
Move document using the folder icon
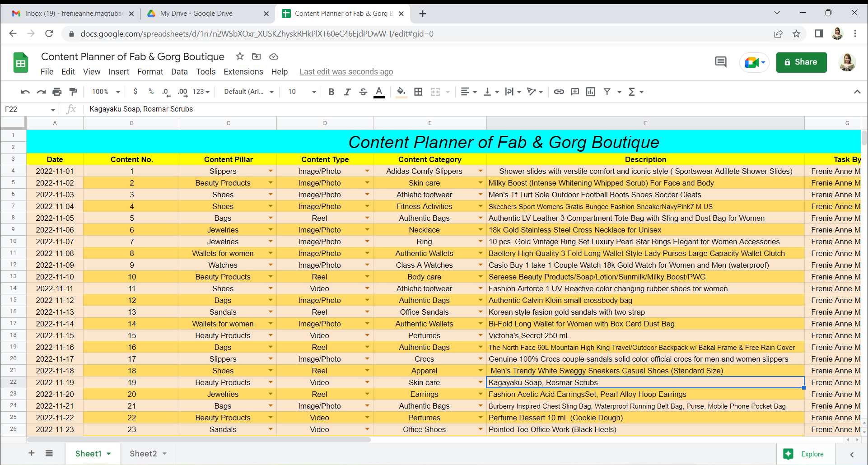[x=257, y=56]
